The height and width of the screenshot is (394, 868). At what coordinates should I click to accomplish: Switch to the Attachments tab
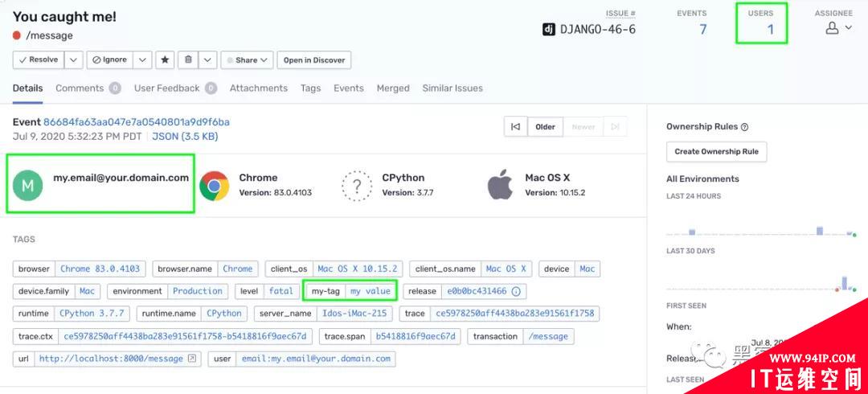[x=259, y=88]
